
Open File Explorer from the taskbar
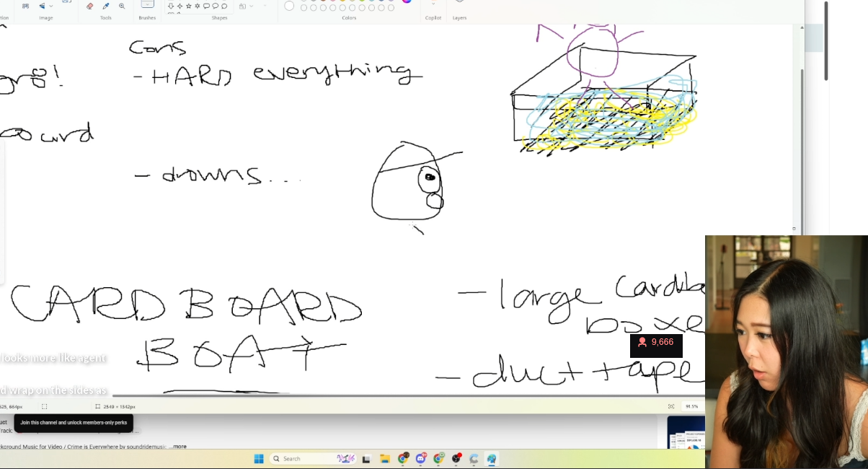[385, 459]
